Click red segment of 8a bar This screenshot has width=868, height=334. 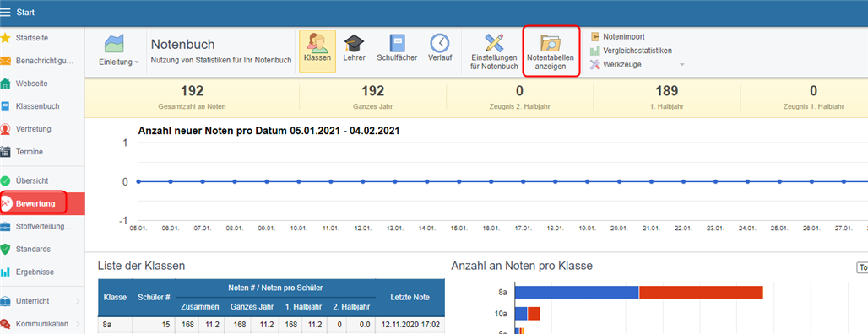(702, 292)
